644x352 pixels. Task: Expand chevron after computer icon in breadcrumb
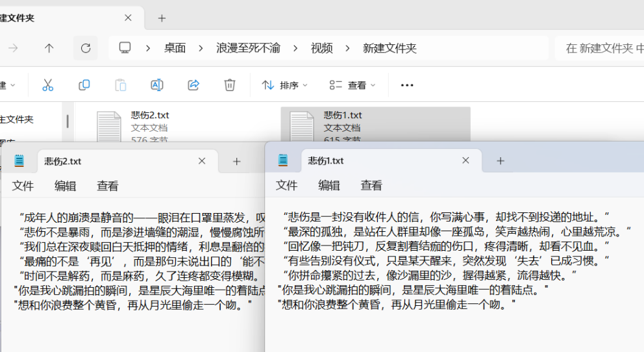148,49
